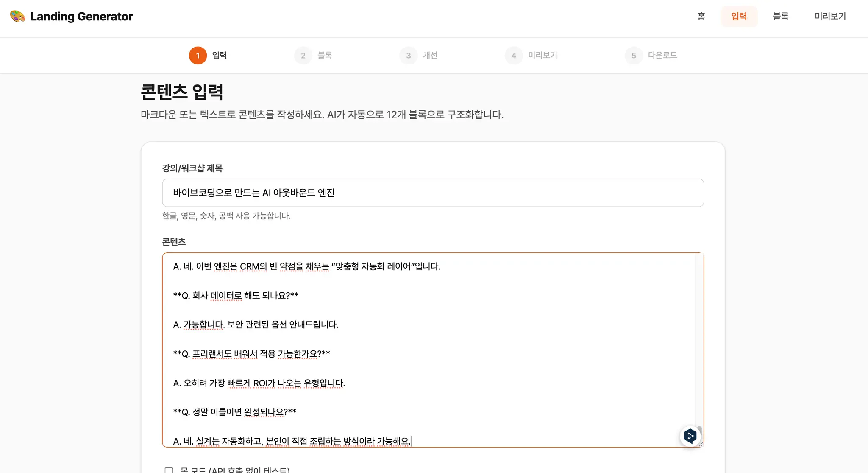Choose step 5 다운로드 in stepper
The image size is (868, 473).
[651, 55]
